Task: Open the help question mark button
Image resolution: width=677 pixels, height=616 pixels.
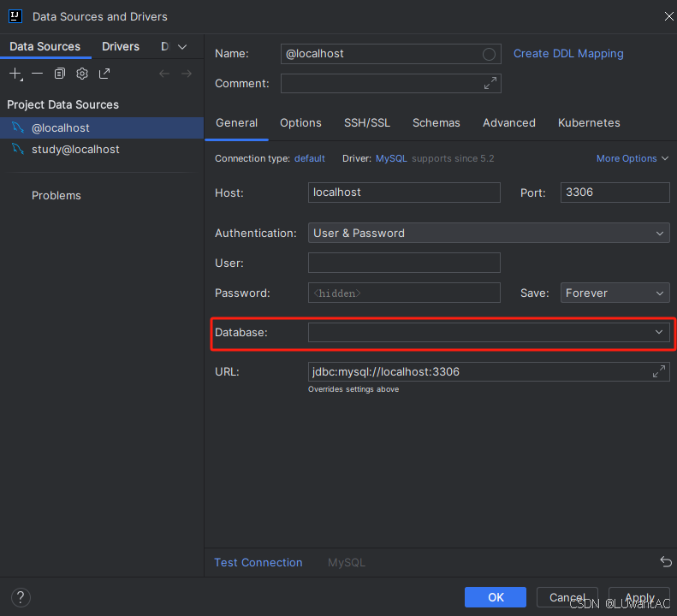Action: point(21,597)
